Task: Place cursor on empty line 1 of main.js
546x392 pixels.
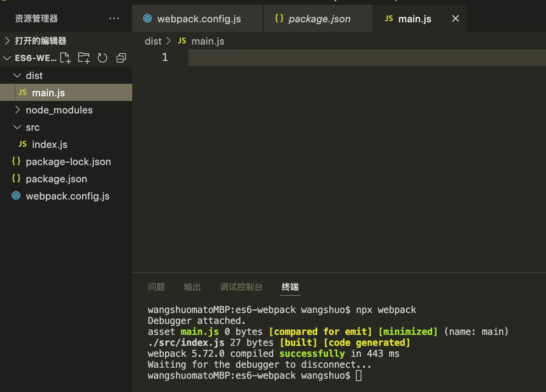Action: [367, 58]
